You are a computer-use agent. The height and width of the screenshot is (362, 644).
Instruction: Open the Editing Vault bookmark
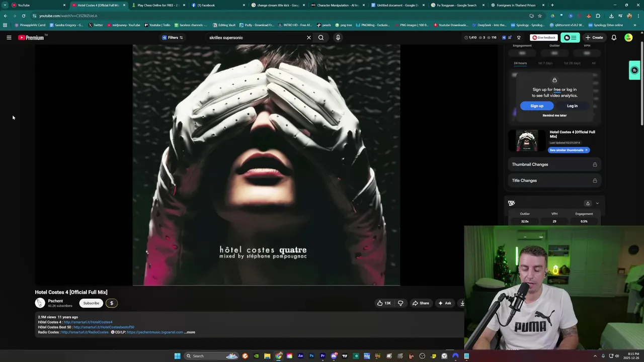[224, 25]
